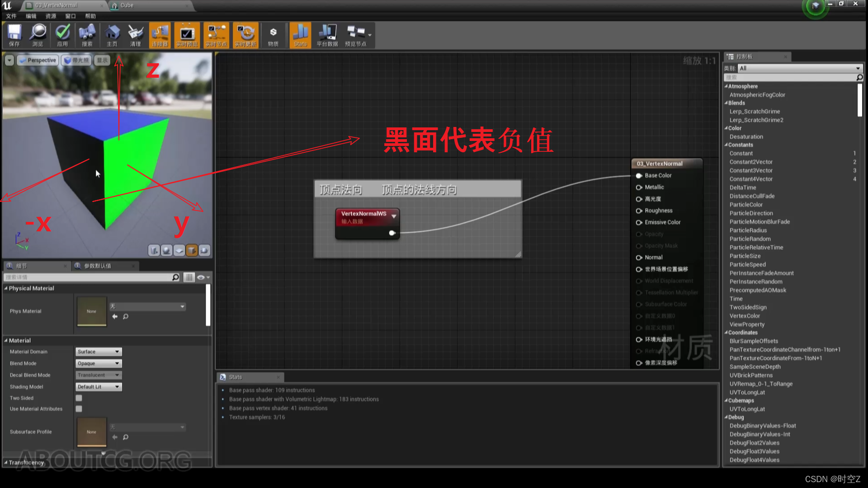Click the Apply (应用) toolbar icon
Image resolution: width=868 pixels, height=488 pixels.
[x=63, y=35]
